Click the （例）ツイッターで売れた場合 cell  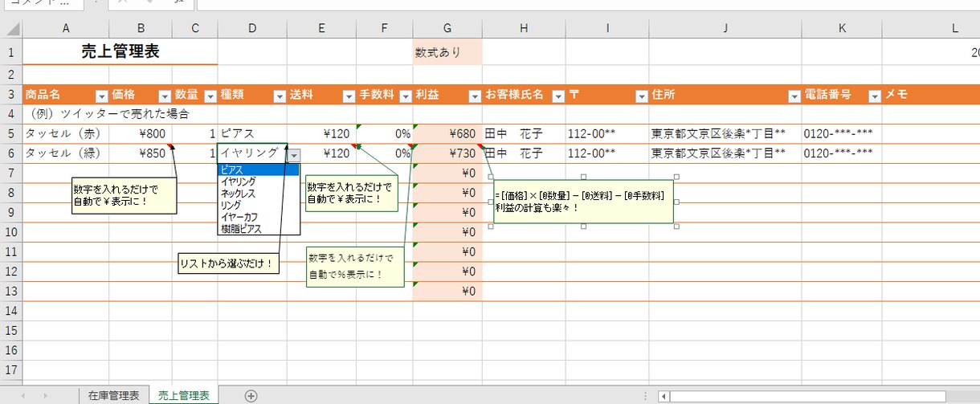point(108,114)
